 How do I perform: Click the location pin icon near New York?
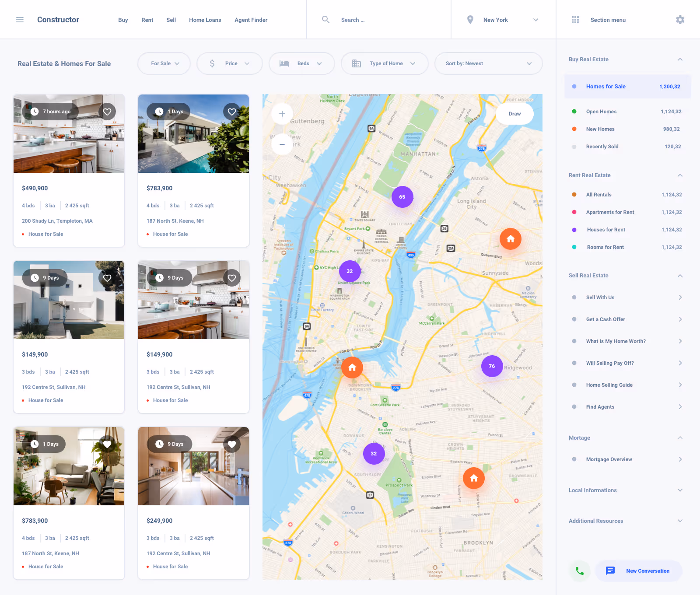tap(470, 20)
